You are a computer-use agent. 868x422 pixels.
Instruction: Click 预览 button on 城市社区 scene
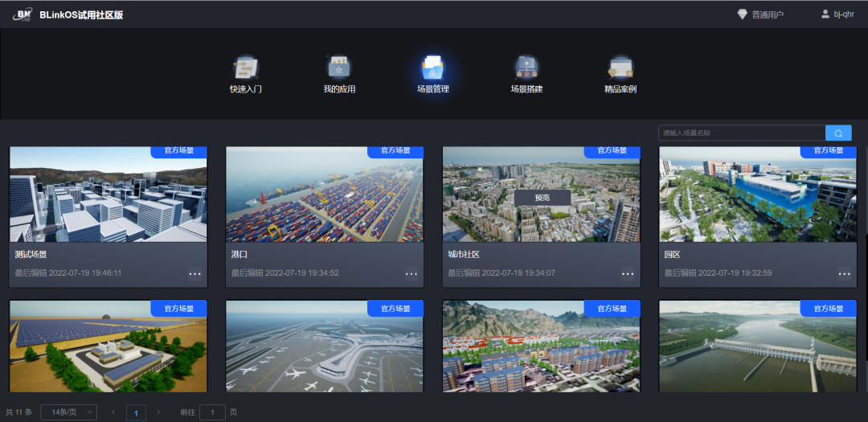542,198
